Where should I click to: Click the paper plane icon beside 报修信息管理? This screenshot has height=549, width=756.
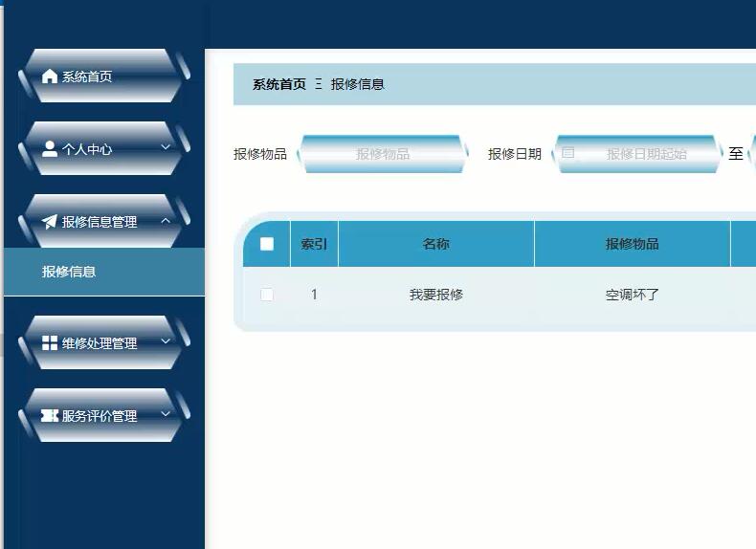pyautogui.click(x=50, y=222)
